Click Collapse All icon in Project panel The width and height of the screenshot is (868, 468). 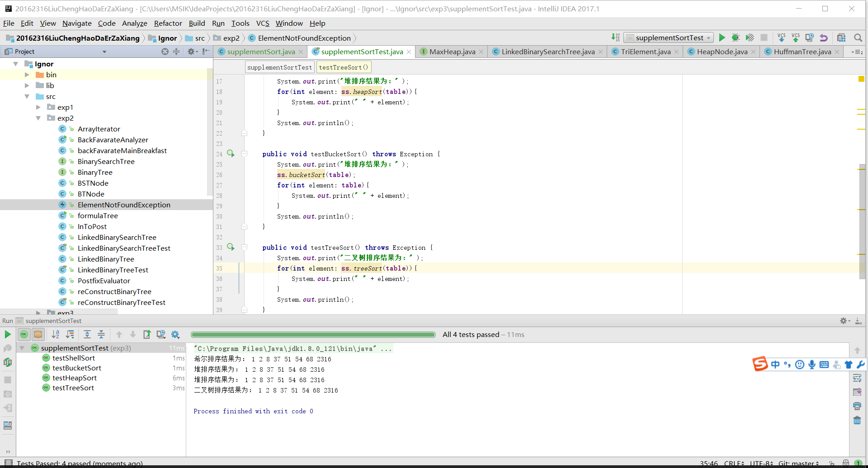coord(176,51)
